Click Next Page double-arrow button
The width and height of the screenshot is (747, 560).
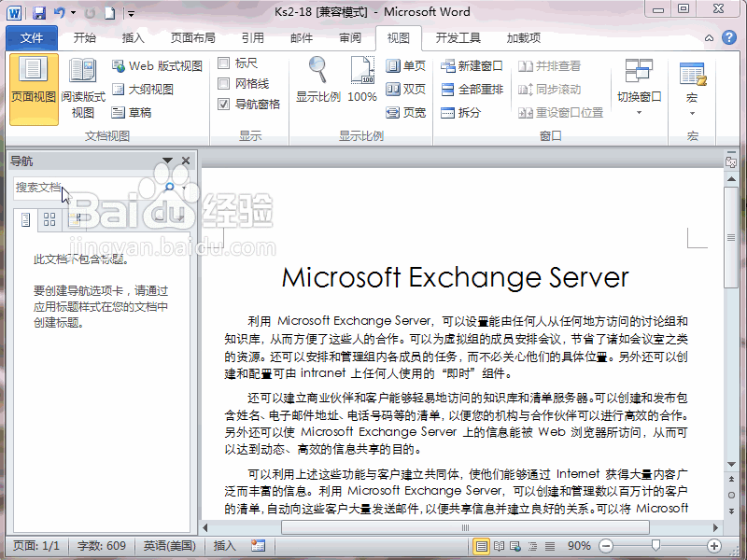tap(731, 511)
